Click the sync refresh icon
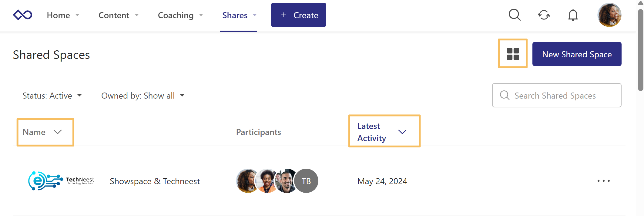Viewport: 644px width, 216px height. pos(544,15)
